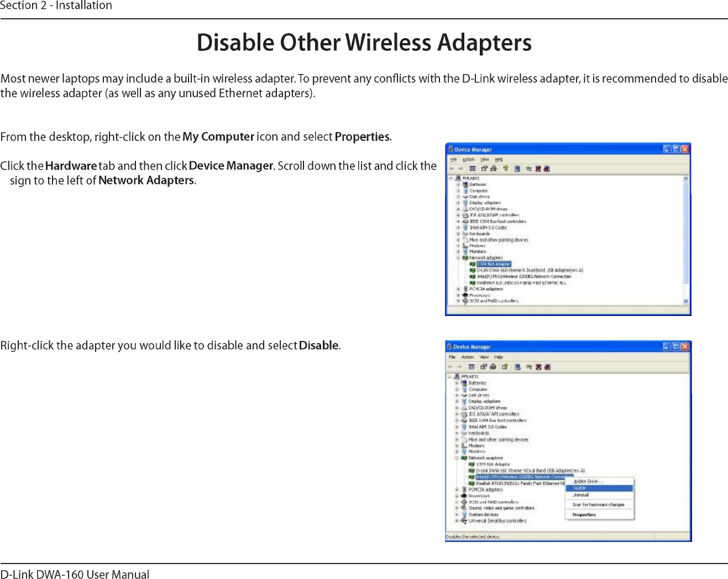Expand Keyboards in lower Device Manager window
The image size is (728, 579).
(457, 433)
